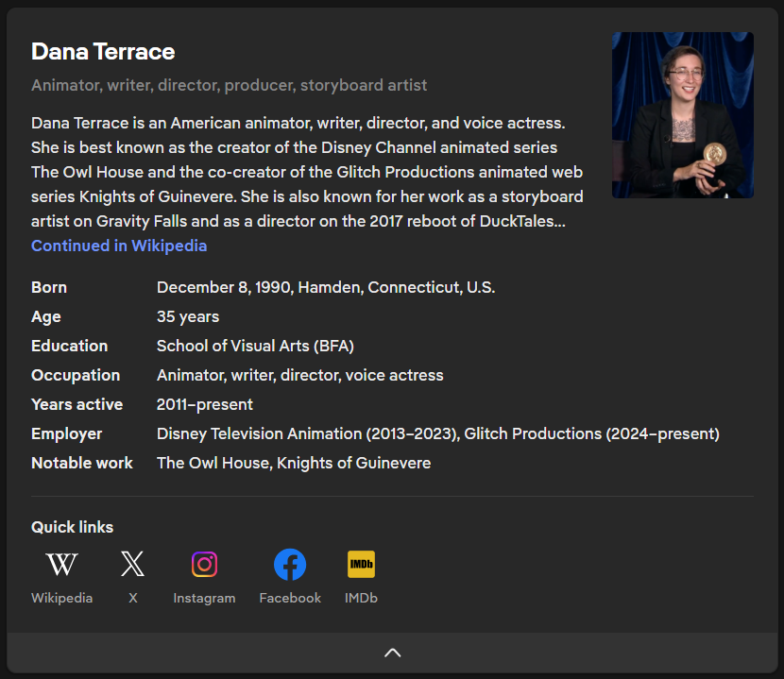Click The Owl House notable work entry

tap(213, 463)
